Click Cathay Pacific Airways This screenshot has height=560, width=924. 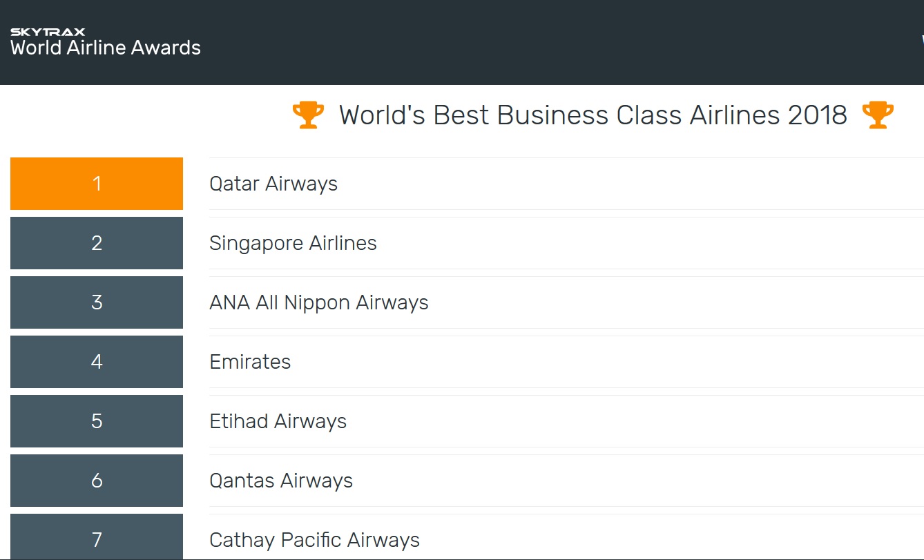[x=314, y=540]
